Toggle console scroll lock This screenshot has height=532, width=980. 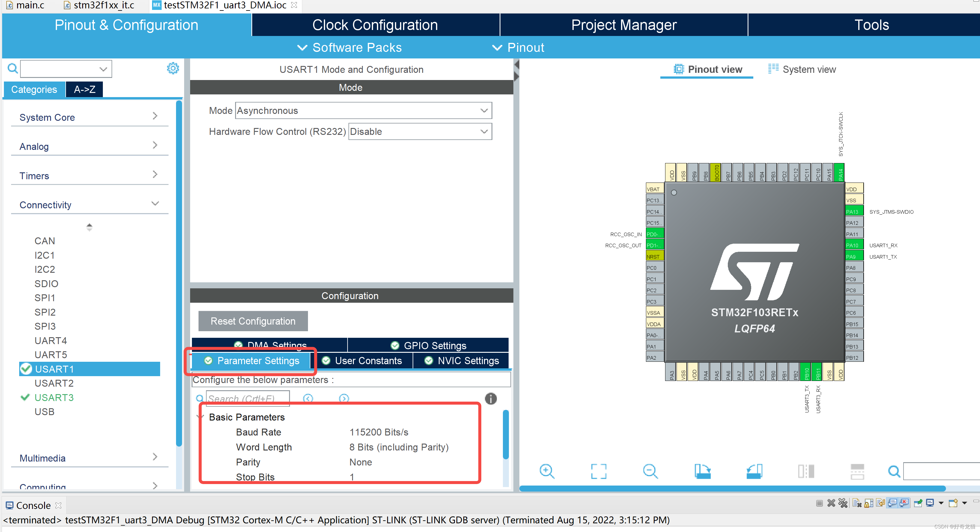[868, 504]
